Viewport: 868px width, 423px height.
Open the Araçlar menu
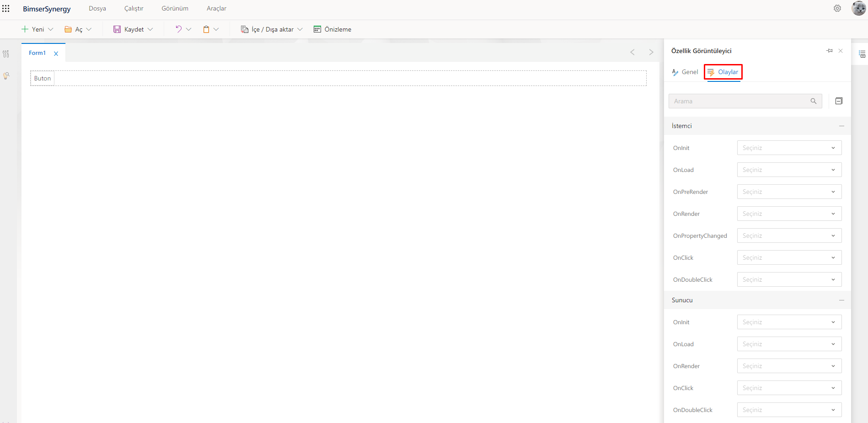[216, 9]
